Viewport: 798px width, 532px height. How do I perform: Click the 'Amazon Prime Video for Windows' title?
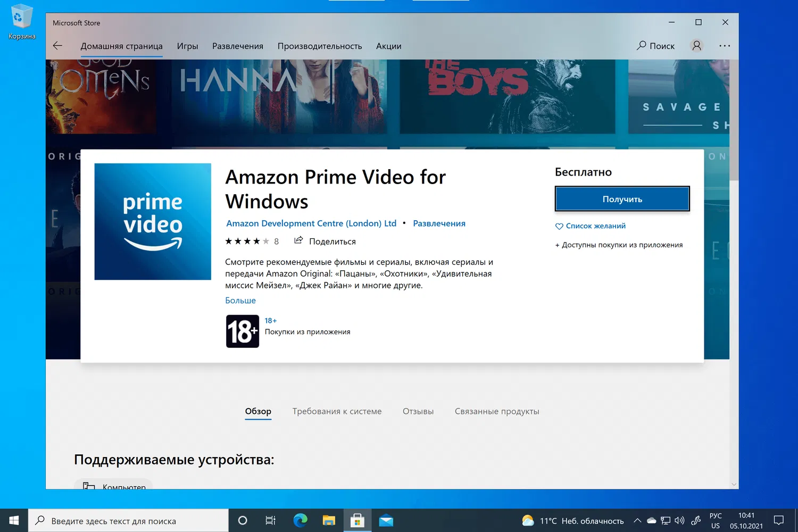tap(336, 189)
